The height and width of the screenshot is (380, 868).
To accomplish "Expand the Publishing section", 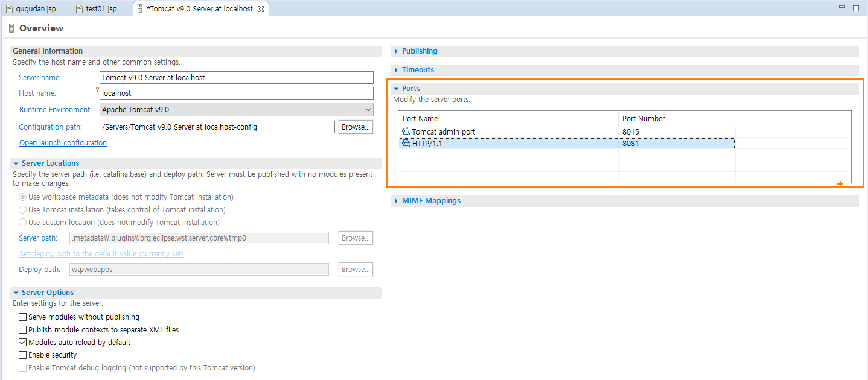I will click(397, 51).
